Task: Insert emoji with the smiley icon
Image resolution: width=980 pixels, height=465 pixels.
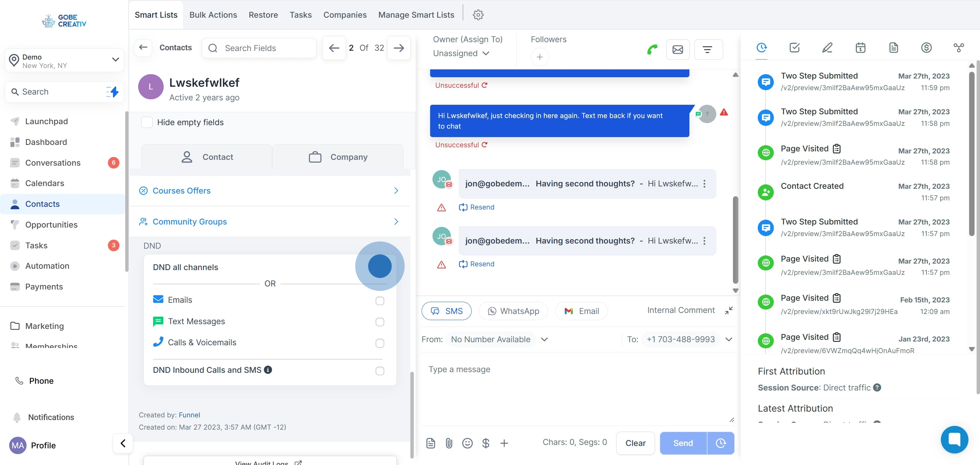Action: 467,443
